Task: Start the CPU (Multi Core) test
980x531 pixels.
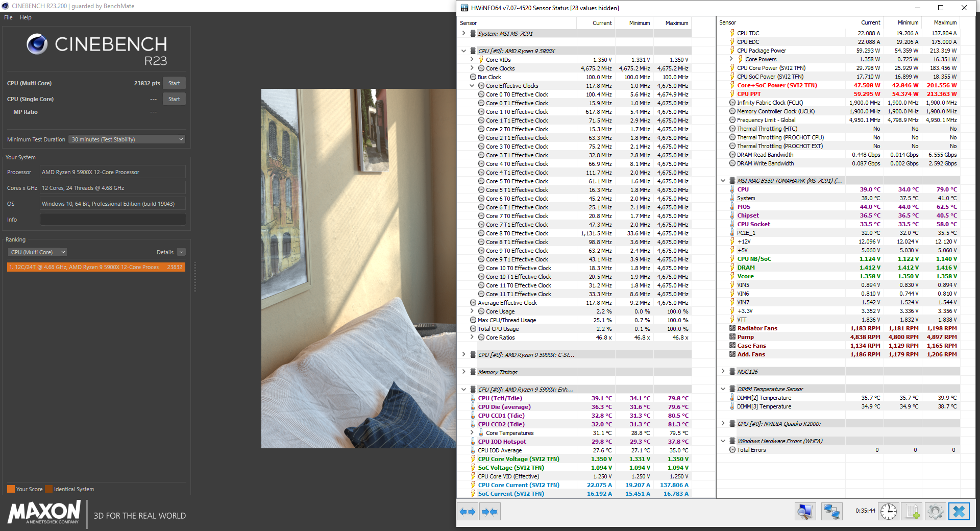Action: pyautogui.click(x=174, y=83)
